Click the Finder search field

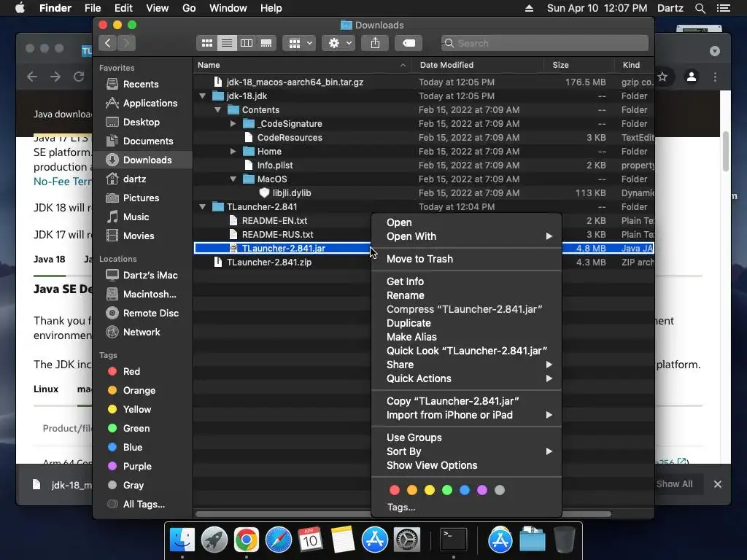click(544, 43)
